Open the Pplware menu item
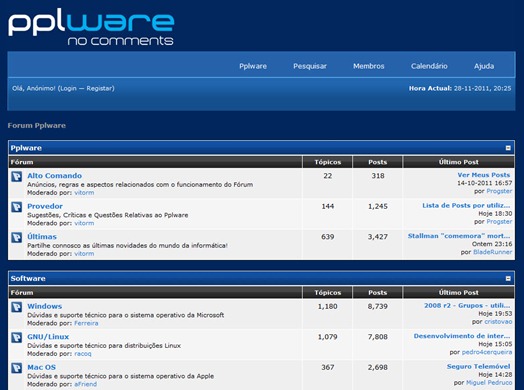Image resolution: width=524 pixels, height=390 pixels. pos(253,66)
